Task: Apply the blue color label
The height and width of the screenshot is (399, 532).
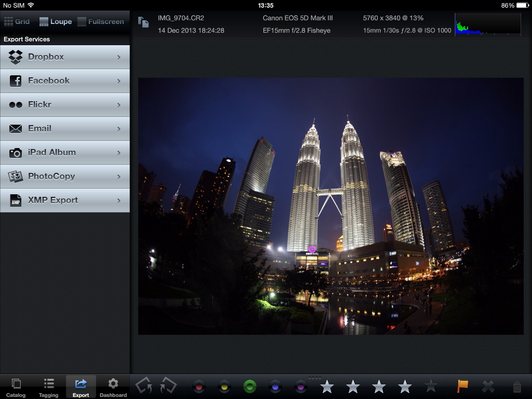Action: [x=275, y=387]
